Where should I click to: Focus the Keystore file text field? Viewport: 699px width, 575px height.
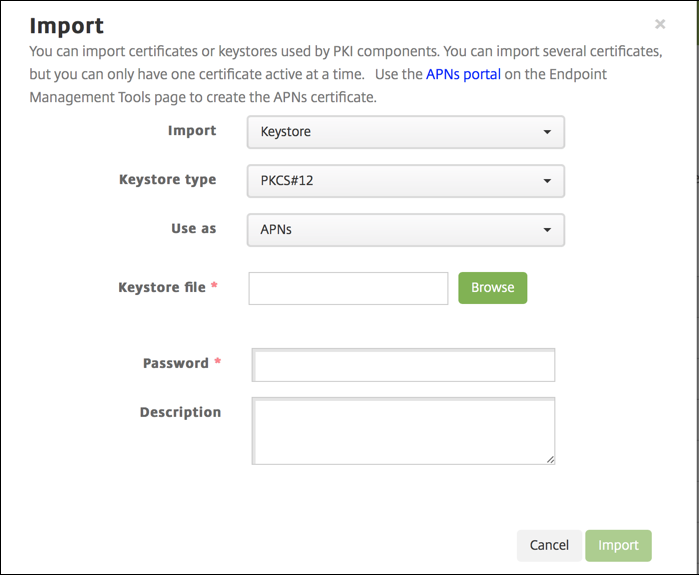[x=348, y=288]
